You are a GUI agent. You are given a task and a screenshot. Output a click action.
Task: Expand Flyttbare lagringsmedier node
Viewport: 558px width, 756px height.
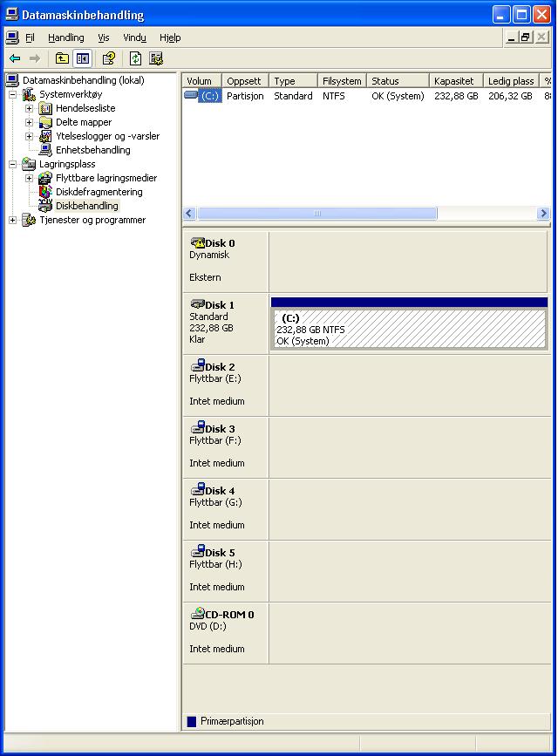coord(29,179)
